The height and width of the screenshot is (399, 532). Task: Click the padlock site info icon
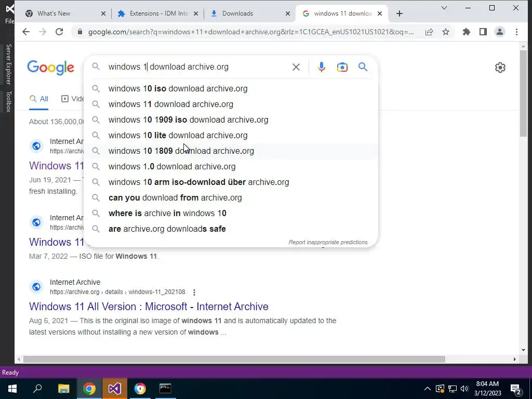(80, 32)
